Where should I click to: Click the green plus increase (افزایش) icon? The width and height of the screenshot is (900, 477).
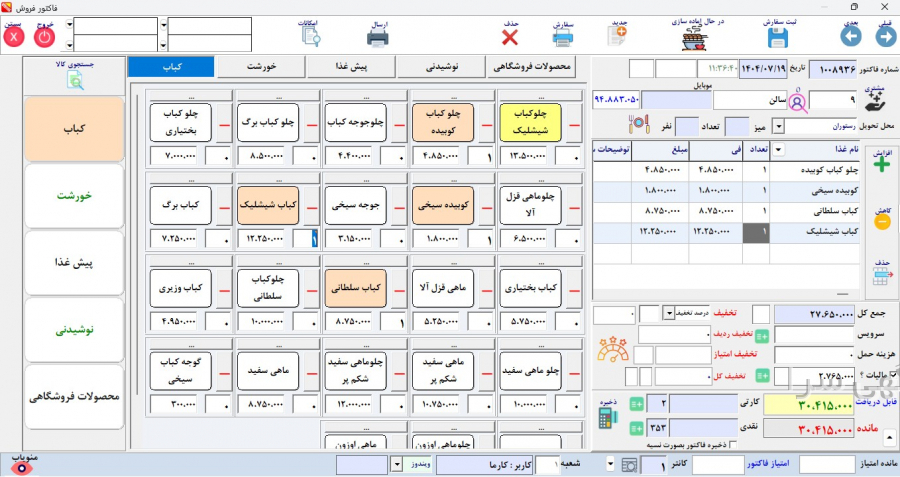[882, 165]
